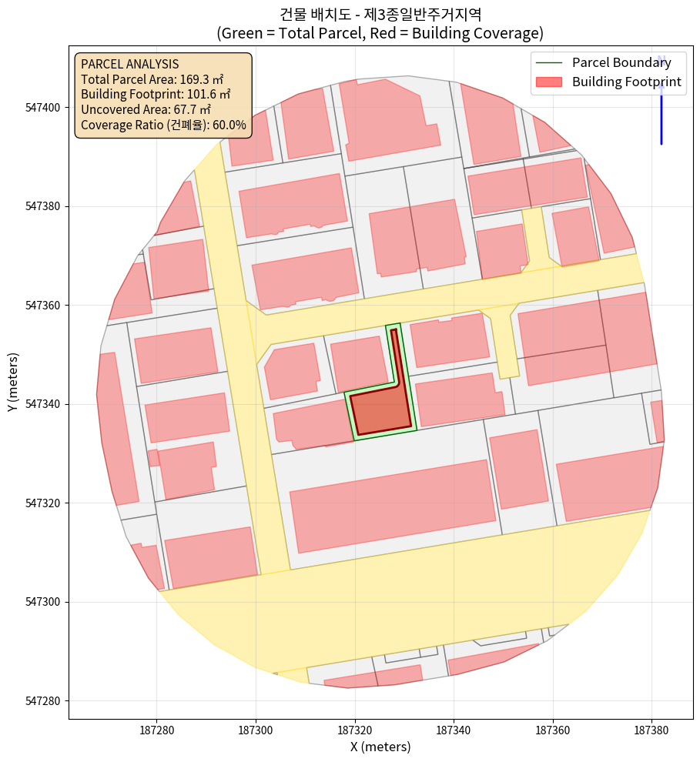700x762 pixels.
Task: Click the Total Parcel Area 169.3 line
Action: pos(152,79)
